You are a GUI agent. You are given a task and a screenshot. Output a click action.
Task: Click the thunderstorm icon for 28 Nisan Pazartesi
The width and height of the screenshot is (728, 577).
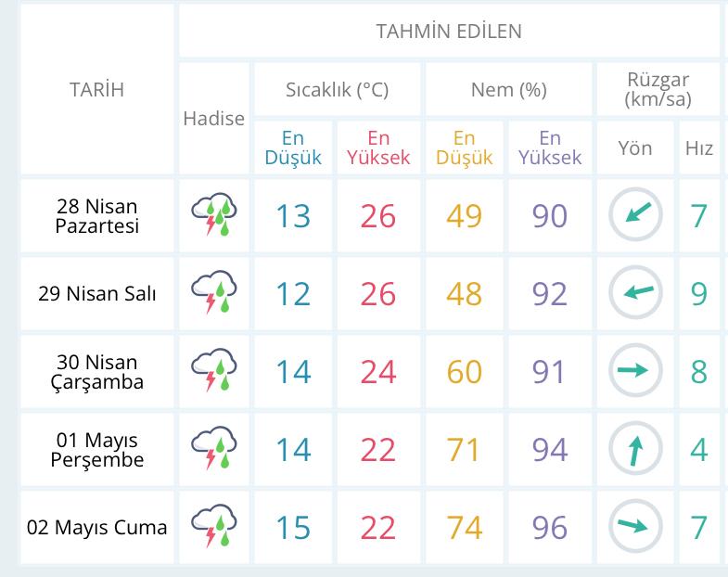click(x=214, y=216)
